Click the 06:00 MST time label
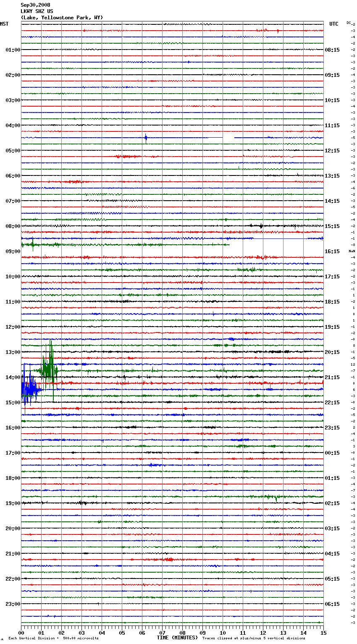This screenshot has height=644, width=357. pos(13,176)
